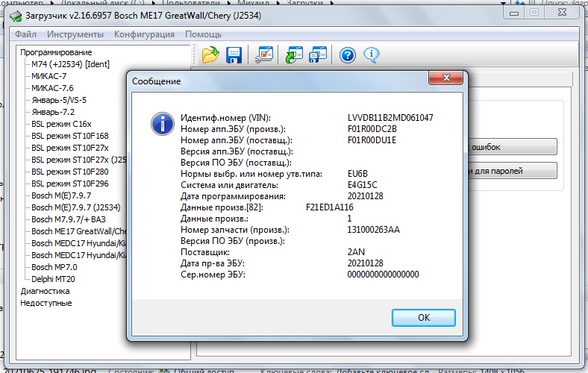
Task: Select BSL режим ST10F168 item
Action: coord(70,136)
